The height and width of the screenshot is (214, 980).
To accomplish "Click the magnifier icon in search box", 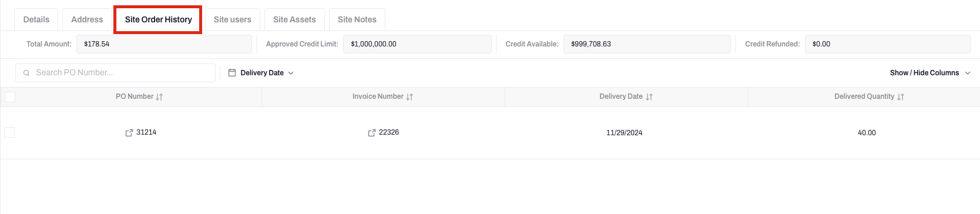I will pos(26,73).
